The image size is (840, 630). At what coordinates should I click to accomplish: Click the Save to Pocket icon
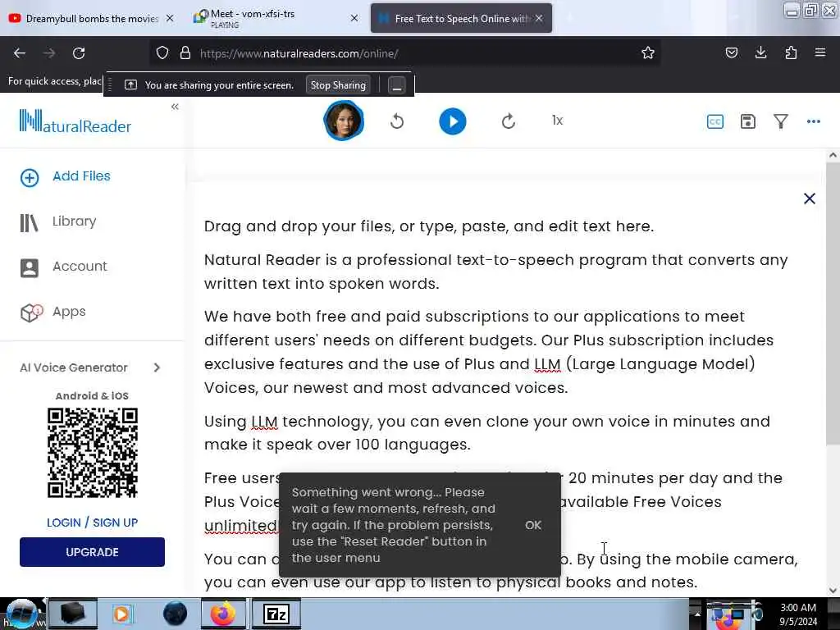pos(731,52)
